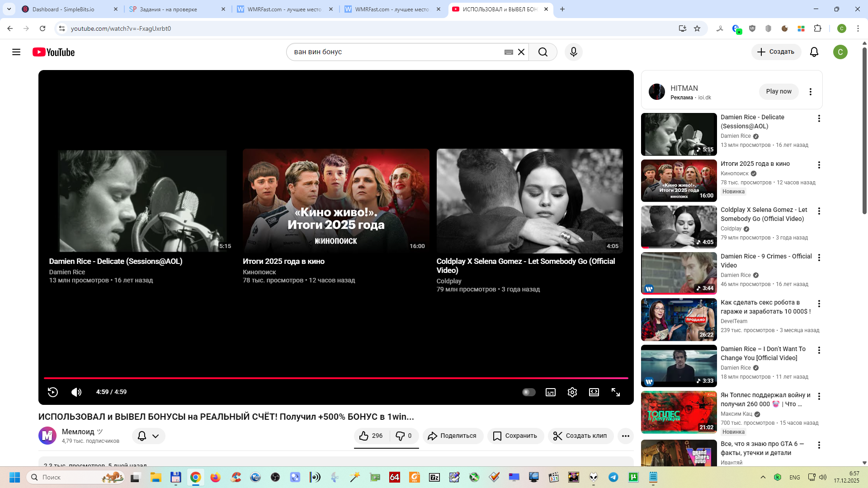
Task: Mute the video with the speaker icon
Action: point(76,392)
